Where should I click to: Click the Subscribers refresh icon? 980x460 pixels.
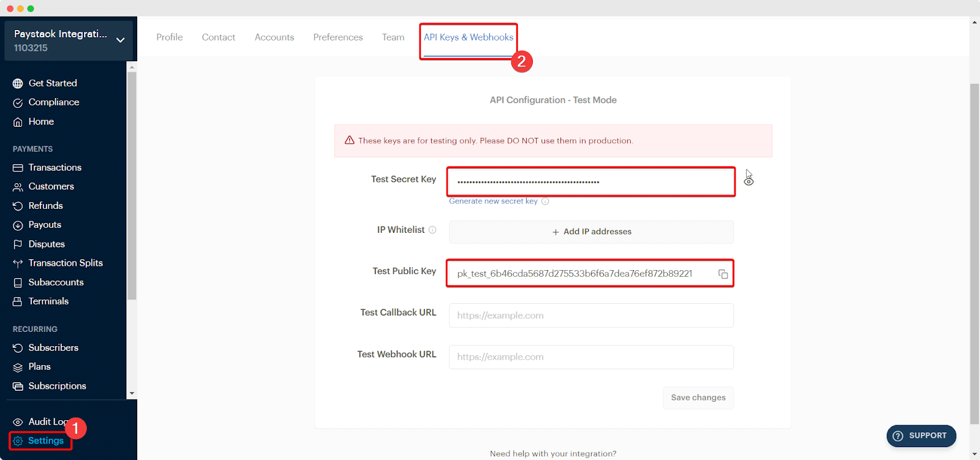pos(18,348)
